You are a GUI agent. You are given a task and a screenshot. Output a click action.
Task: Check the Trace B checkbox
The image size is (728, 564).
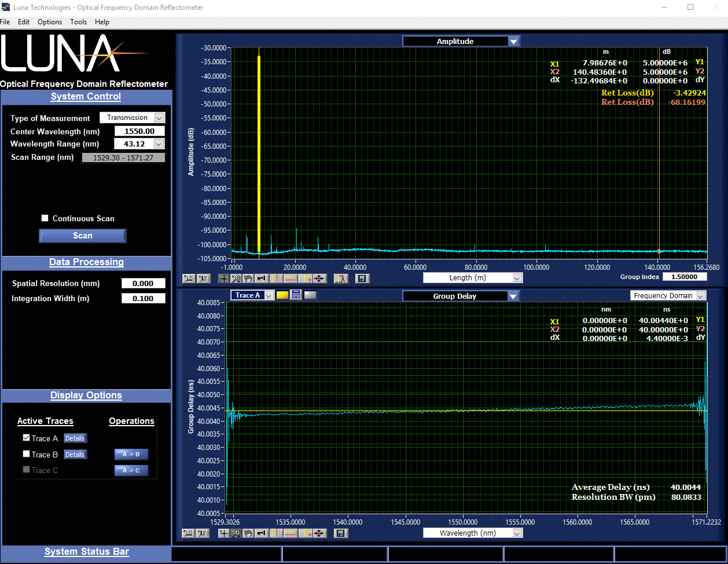click(x=26, y=454)
